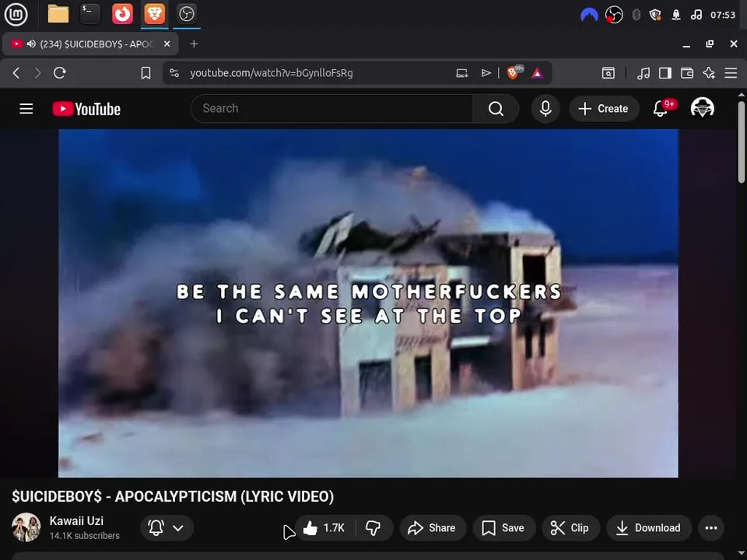The width and height of the screenshot is (747, 560).
Task: Go back to the previous page
Action: click(x=16, y=73)
